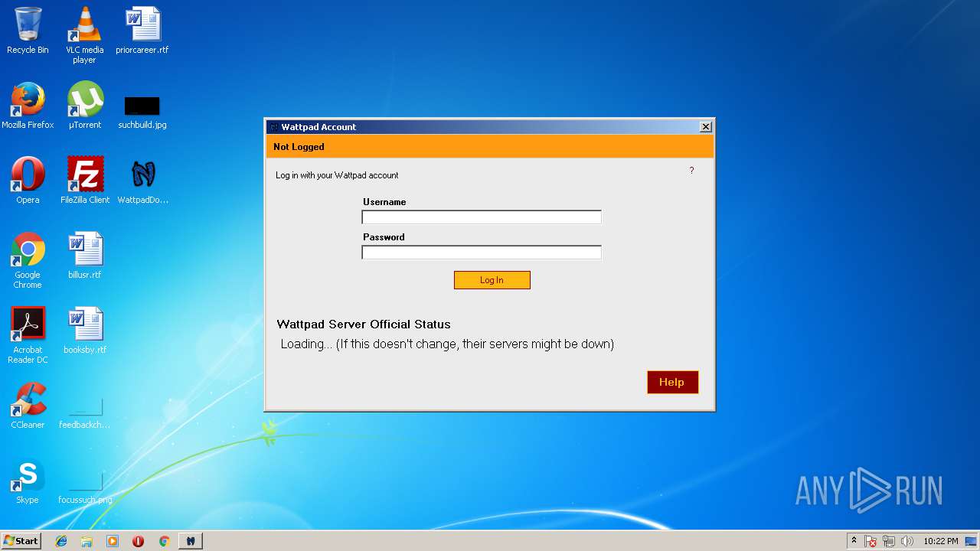Image resolution: width=980 pixels, height=551 pixels.
Task: Click the Wattpad Account title bar icon
Action: coord(274,127)
